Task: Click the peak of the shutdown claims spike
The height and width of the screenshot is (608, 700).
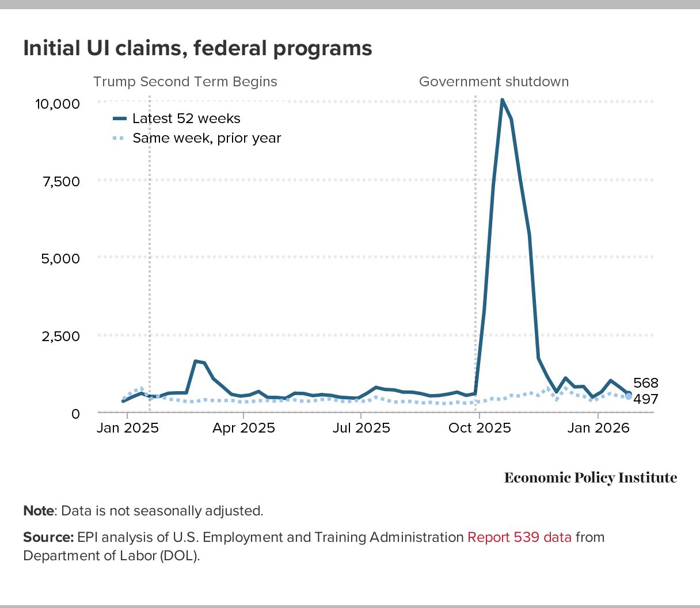Action: [502, 100]
